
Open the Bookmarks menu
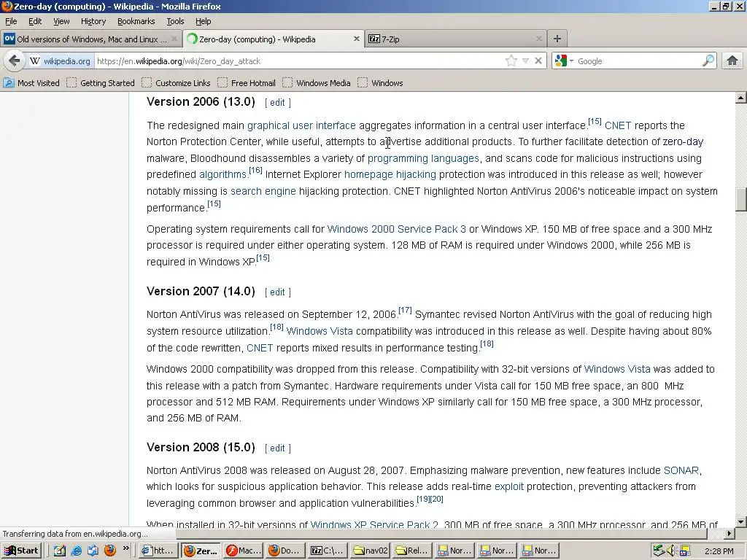tap(136, 21)
